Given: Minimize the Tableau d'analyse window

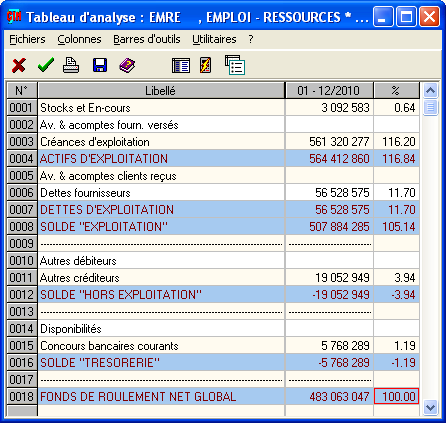Looking at the screenshot, I should 383,16.
